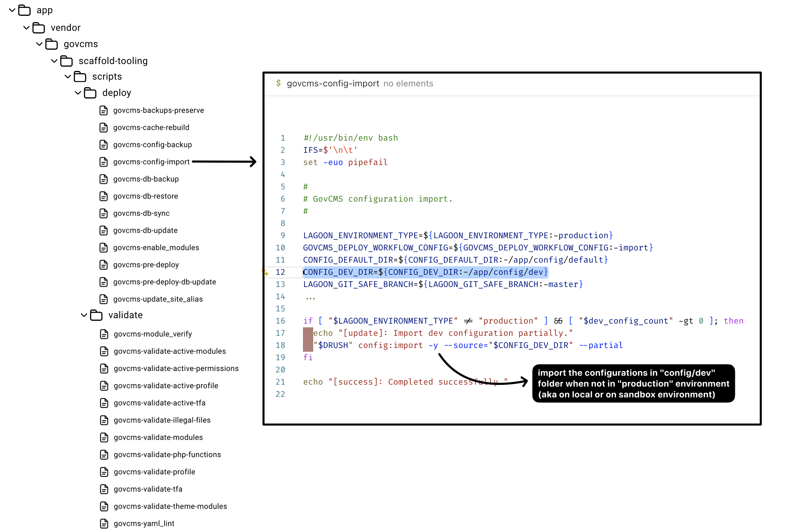Viewport: 800px width, 532px height.
Task: Select govcms-pre-deploy-db-update file
Action: point(164,282)
